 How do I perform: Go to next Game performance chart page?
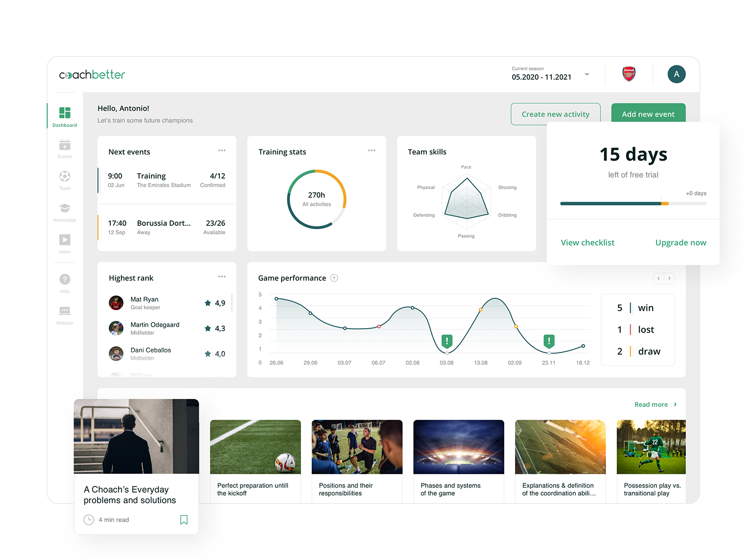pos(669,278)
